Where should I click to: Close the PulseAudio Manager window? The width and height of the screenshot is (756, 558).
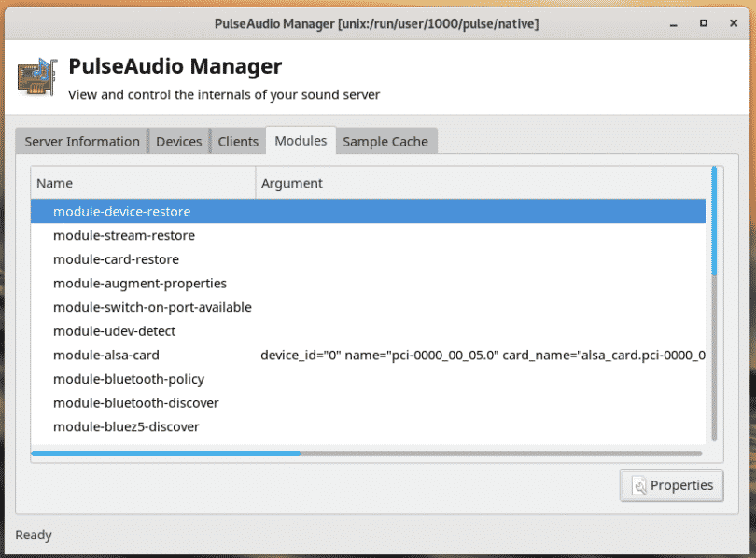tap(734, 23)
